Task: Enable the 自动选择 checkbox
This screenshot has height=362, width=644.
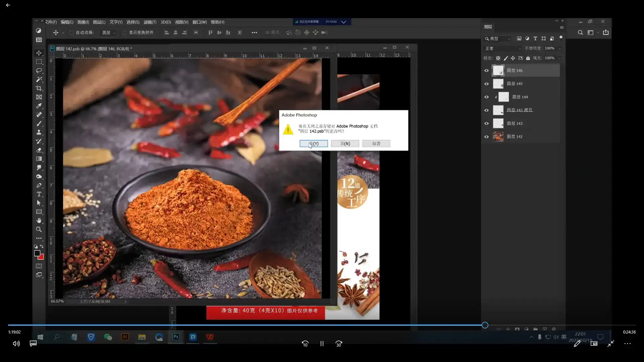Action: [71, 33]
